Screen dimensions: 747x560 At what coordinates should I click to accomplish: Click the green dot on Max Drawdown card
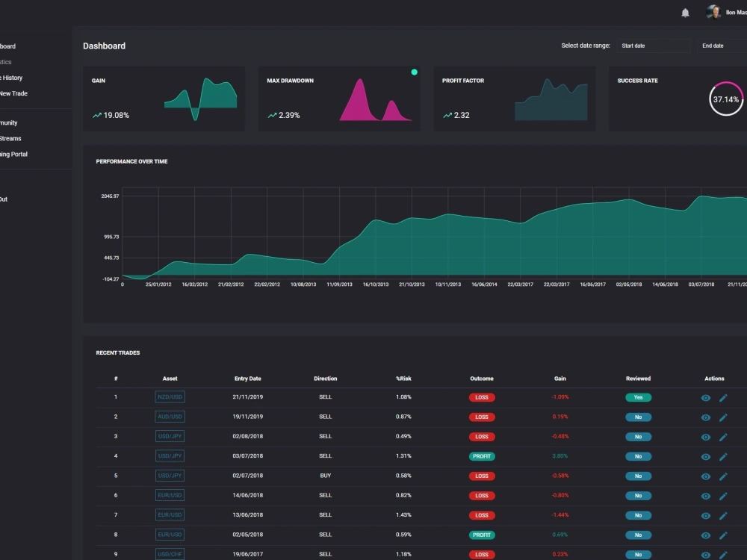[415, 72]
